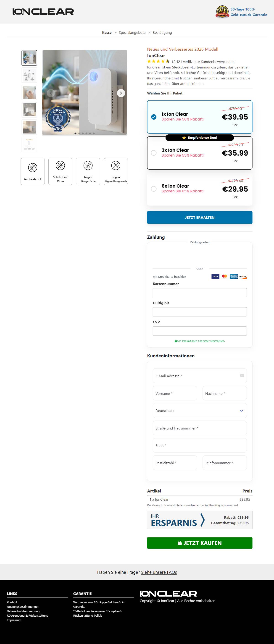Click the Schützt vor Viren icon
Image resolution: width=274 pixels, height=644 pixels.
(x=60, y=165)
